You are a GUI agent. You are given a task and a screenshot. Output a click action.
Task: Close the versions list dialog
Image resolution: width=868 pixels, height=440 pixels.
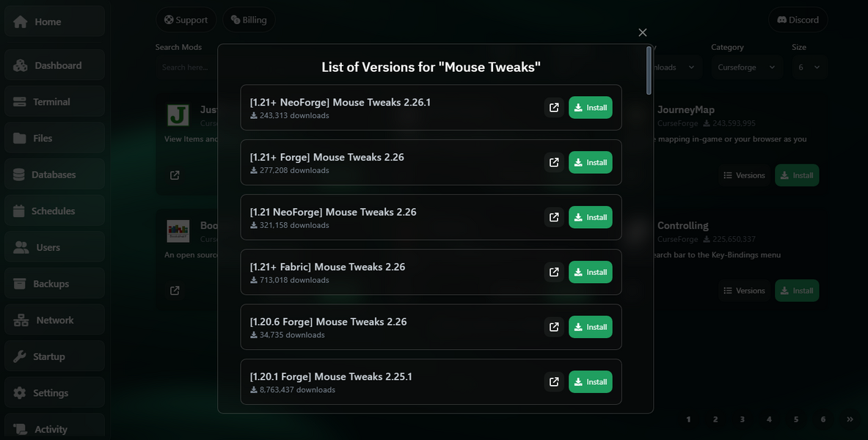tap(643, 32)
